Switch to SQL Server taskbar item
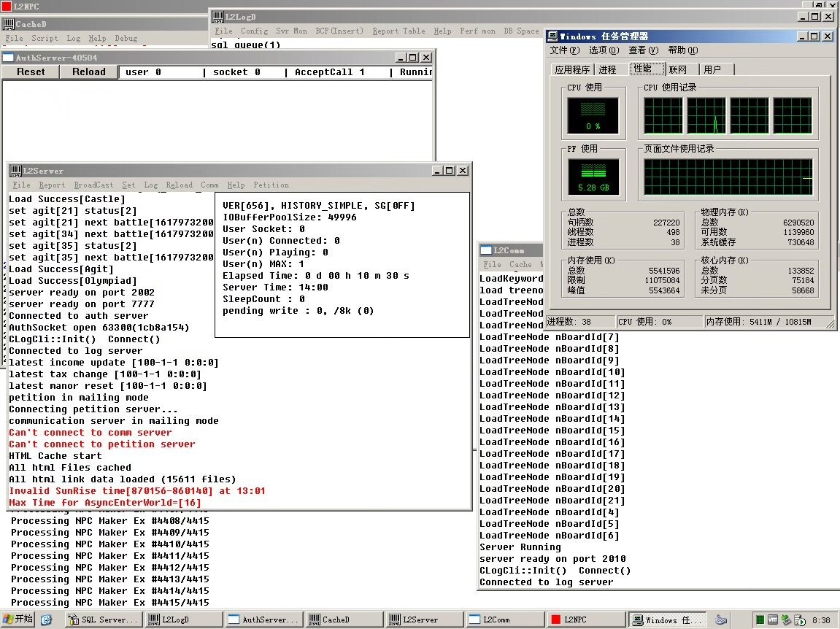Screen dimensions: 840x629 (103, 620)
